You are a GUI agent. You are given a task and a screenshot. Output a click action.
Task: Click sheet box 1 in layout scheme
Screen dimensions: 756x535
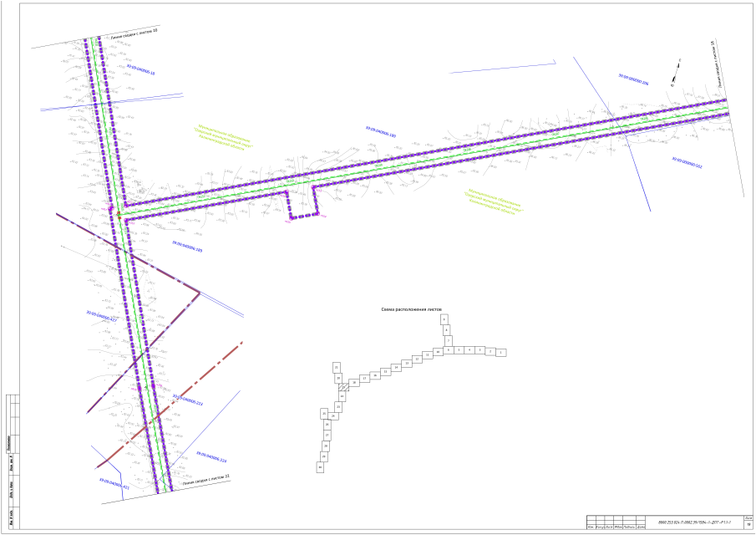[x=500, y=353]
